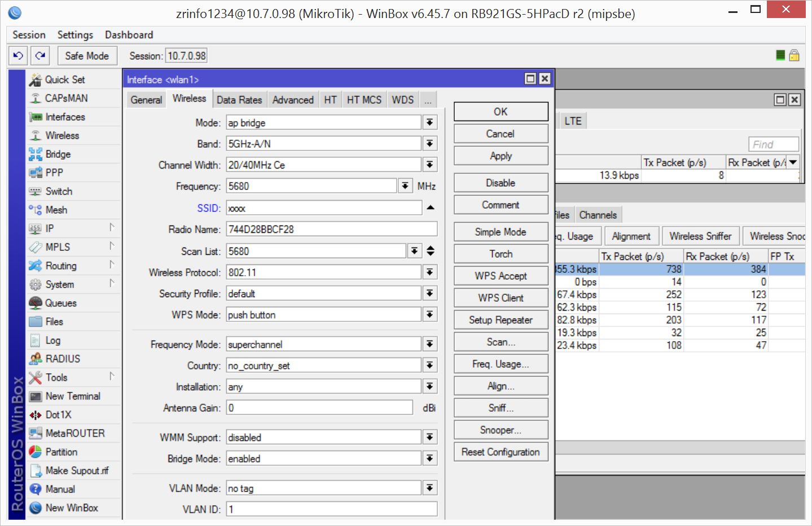Open the Interfaces list in the sidebar
This screenshot has height=526, width=812.
coord(74,117)
